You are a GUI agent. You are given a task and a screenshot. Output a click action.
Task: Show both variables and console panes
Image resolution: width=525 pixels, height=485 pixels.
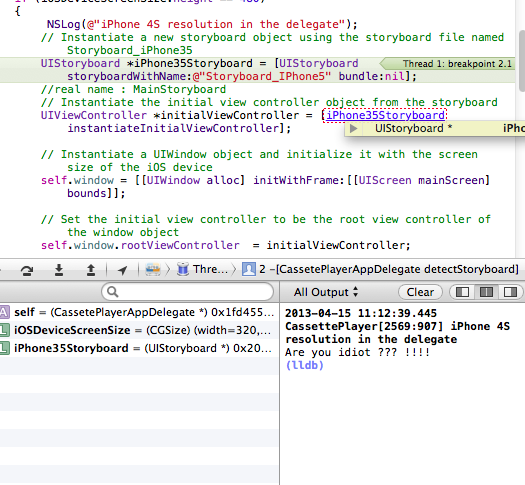coord(486,292)
